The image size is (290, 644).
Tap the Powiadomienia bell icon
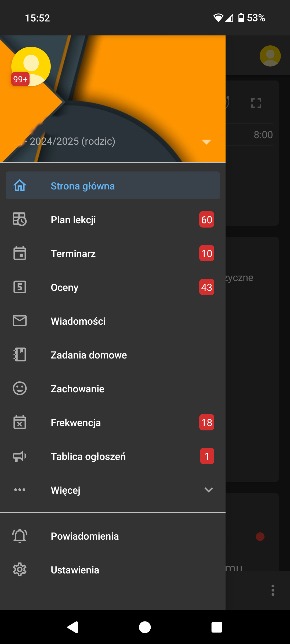(20, 536)
